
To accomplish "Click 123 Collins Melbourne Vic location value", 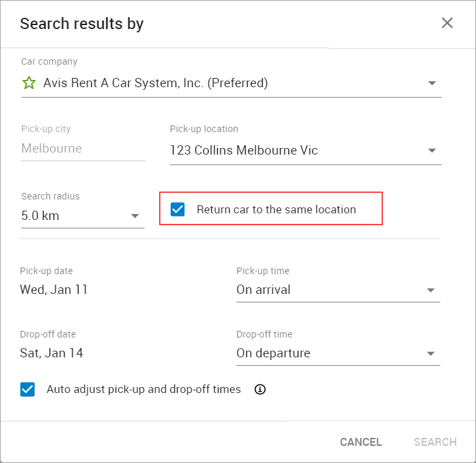I will [x=244, y=151].
